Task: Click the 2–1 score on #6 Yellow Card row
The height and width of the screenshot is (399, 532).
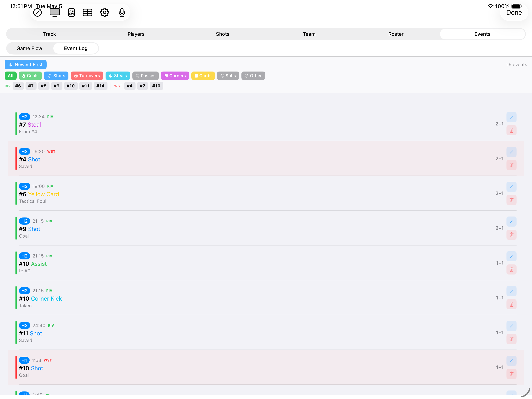Action: click(x=499, y=193)
